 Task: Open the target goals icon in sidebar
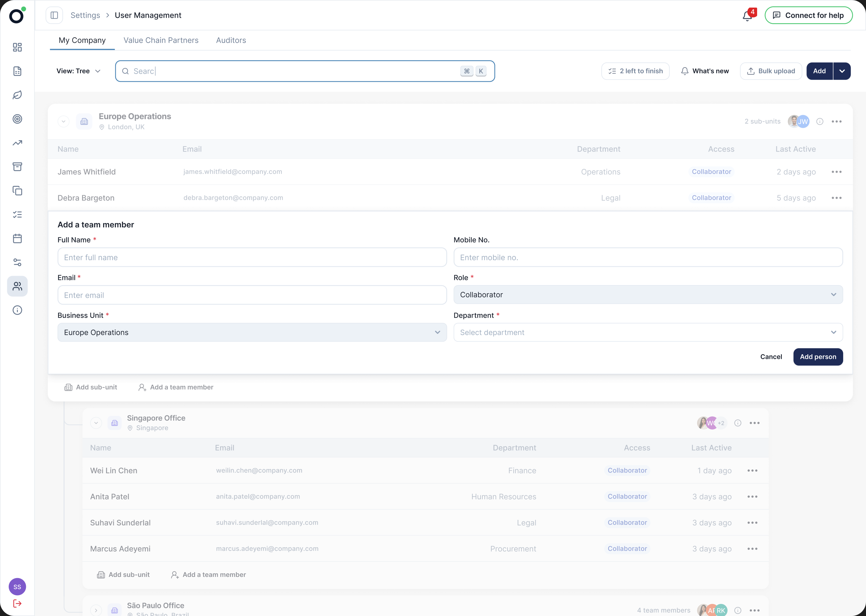point(17,119)
